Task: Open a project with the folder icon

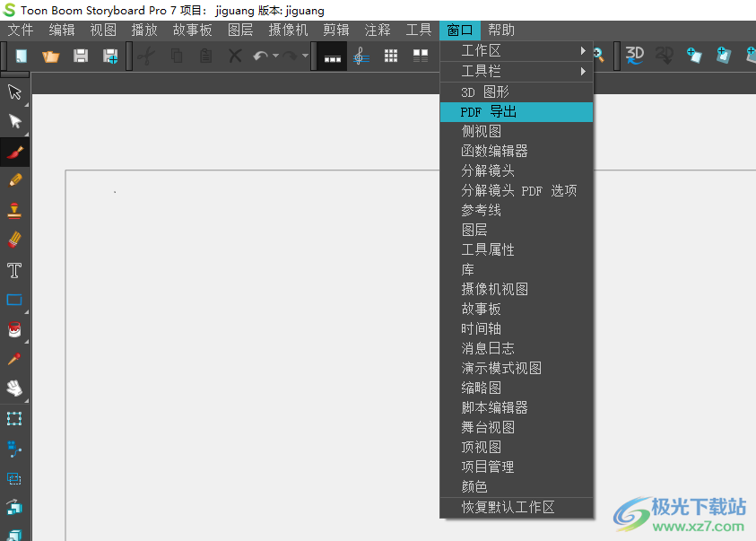Action: [50, 57]
